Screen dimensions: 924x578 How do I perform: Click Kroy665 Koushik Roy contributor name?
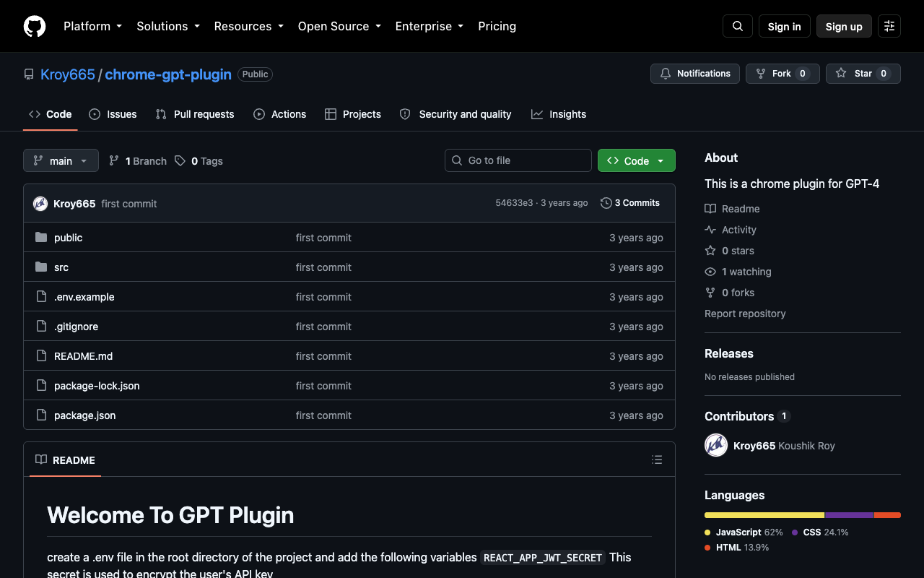click(x=784, y=446)
